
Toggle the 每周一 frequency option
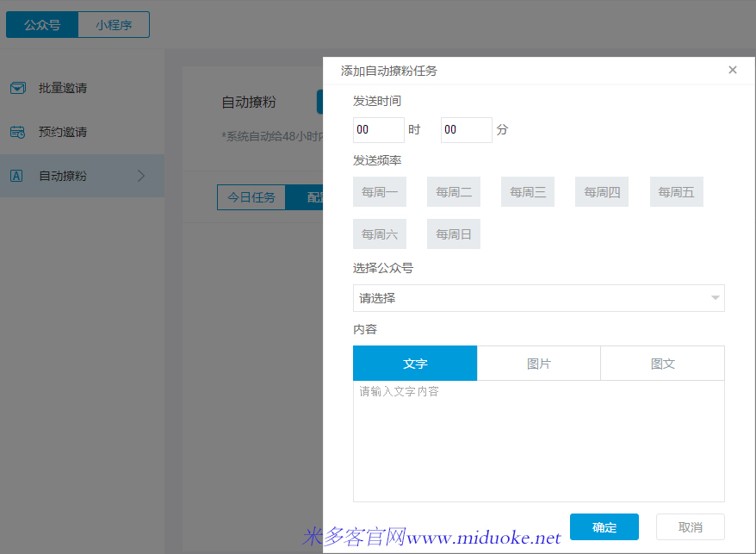[380, 192]
